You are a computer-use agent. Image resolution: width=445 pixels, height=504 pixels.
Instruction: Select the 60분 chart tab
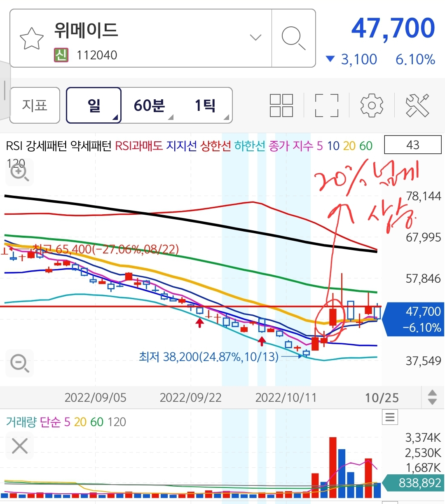coord(149,105)
